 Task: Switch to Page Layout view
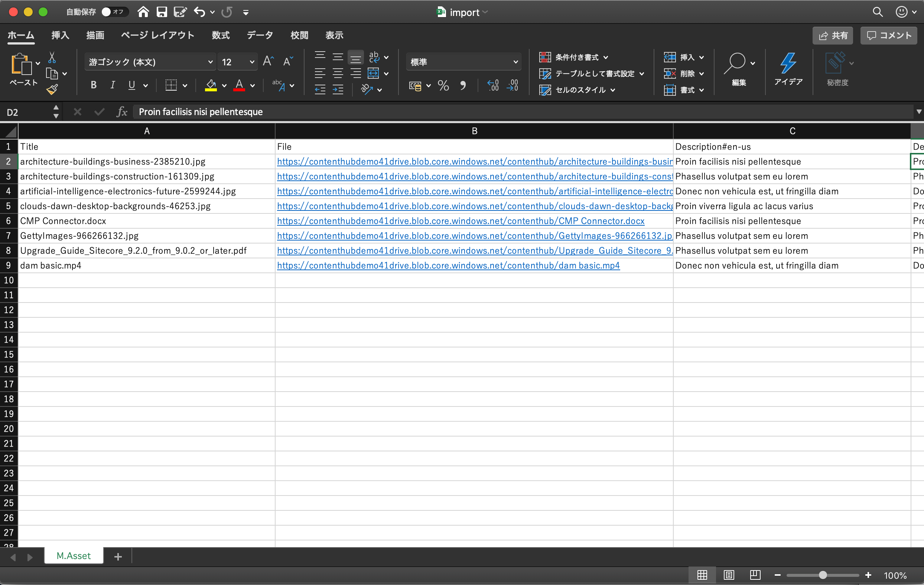point(729,575)
